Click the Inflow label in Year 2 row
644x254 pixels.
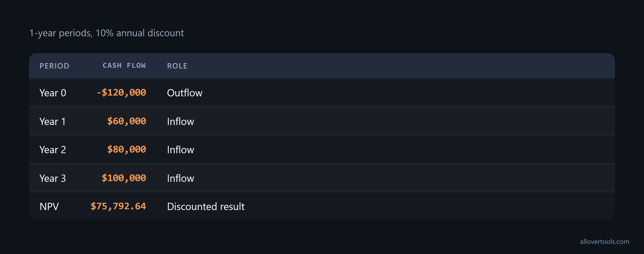click(180, 150)
